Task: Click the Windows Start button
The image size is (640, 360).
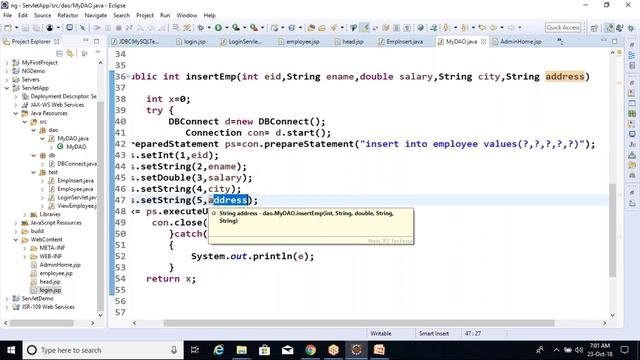Action: [x=11, y=350]
